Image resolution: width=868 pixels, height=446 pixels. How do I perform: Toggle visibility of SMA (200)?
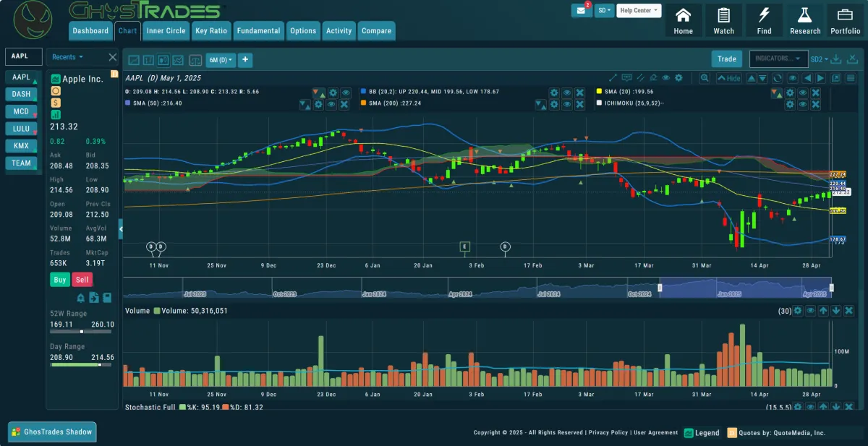[x=567, y=105]
